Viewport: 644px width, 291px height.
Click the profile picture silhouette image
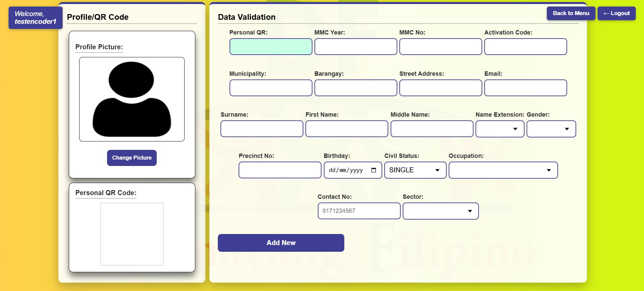pos(132,99)
